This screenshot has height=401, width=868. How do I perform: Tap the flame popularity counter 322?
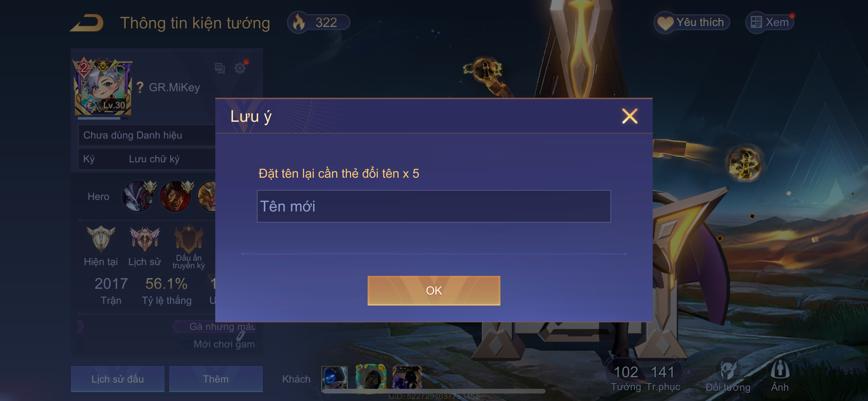tap(318, 22)
